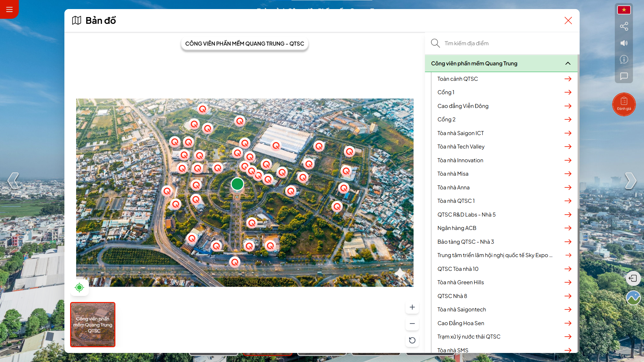Screen dimensions: 644x362
Task: Click arrow next to Tòa nhà Misa
Action: click(x=568, y=174)
